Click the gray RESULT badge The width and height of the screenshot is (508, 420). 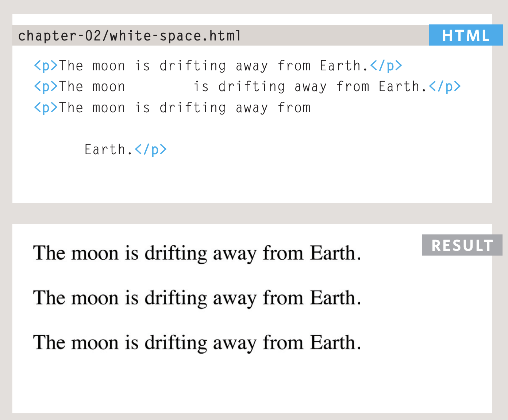pos(462,245)
